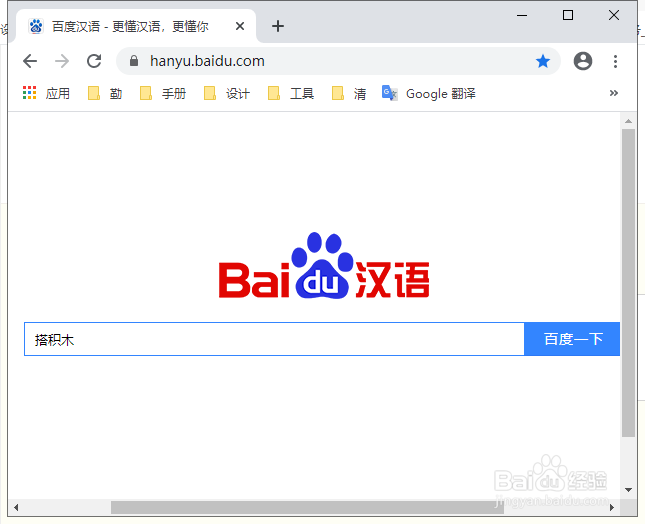The image size is (645, 524).
Task: Close the 百度汉语 tab
Action: [x=240, y=26]
